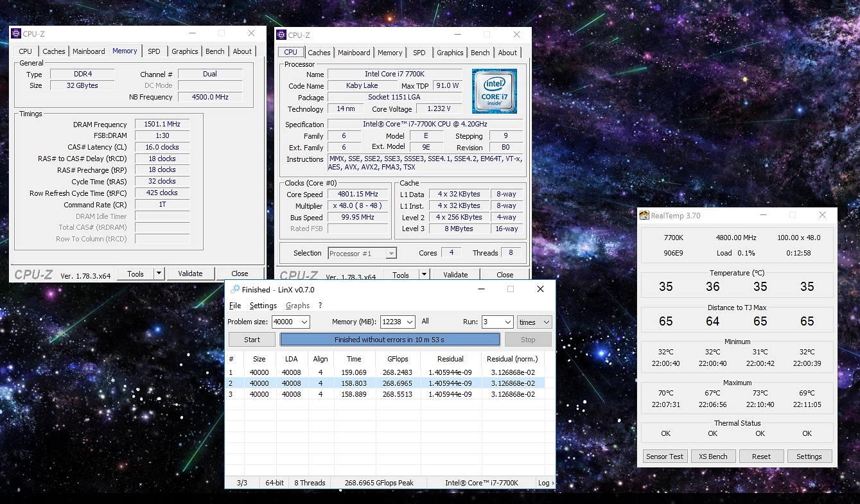
Task: Click the Start button in LinX
Action: coord(252,340)
